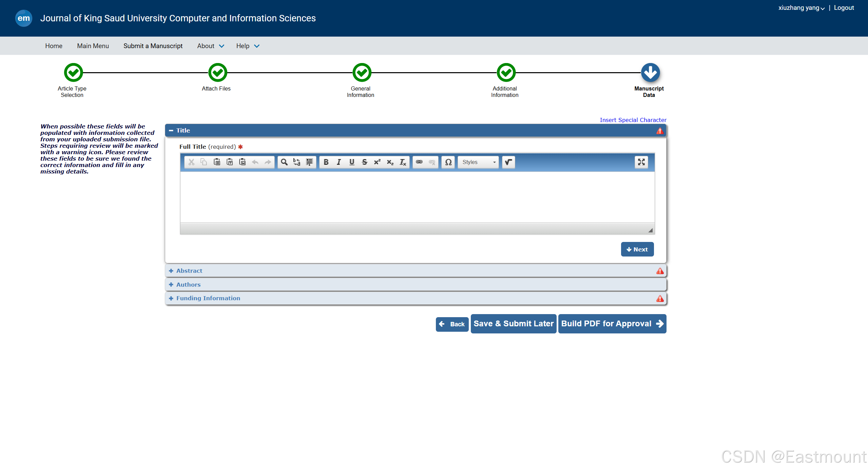Maximize the title editor area
The height and width of the screenshot is (471, 868).
641,162
